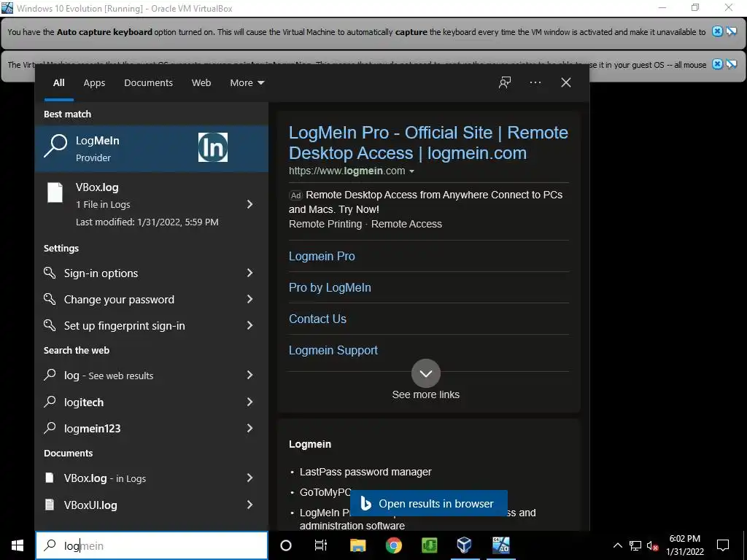Click the VBox.log file icon
This screenshot has width=747, height=560.
[x=55, y=192]
